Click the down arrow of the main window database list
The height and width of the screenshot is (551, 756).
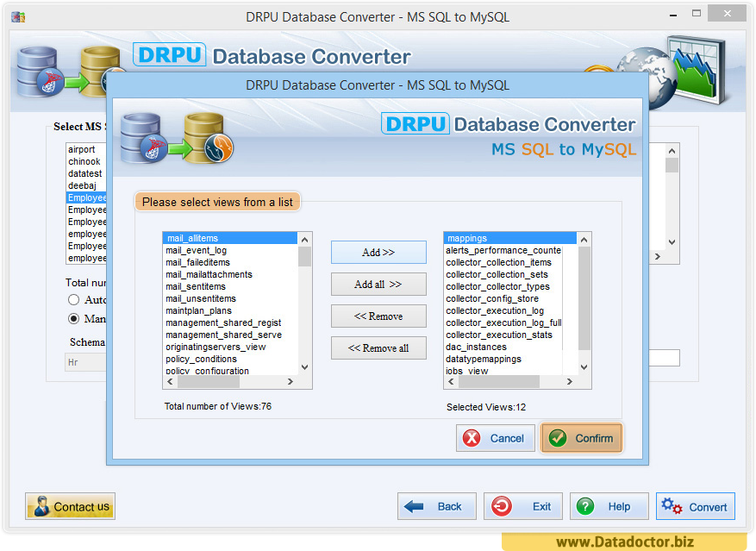[672, 242]
